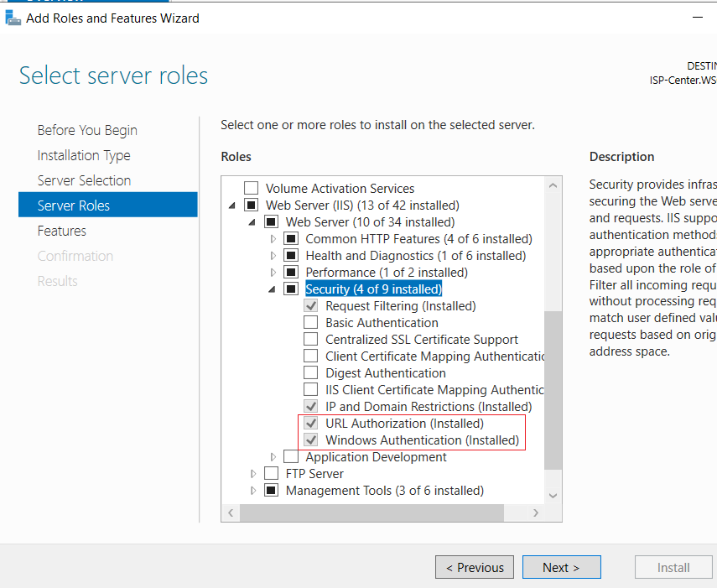Screen dimensions: 717x588
Task: Click the Next button
Action: pyautogui.click(x=562, y=567)
